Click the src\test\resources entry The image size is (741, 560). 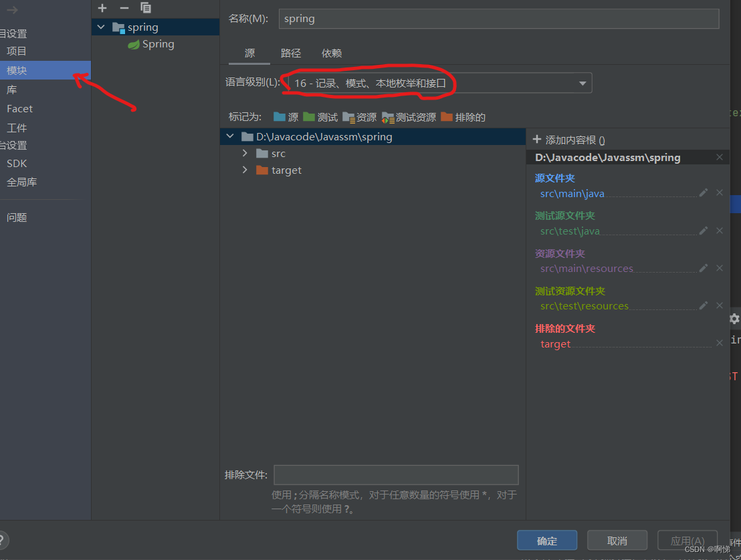584,306
